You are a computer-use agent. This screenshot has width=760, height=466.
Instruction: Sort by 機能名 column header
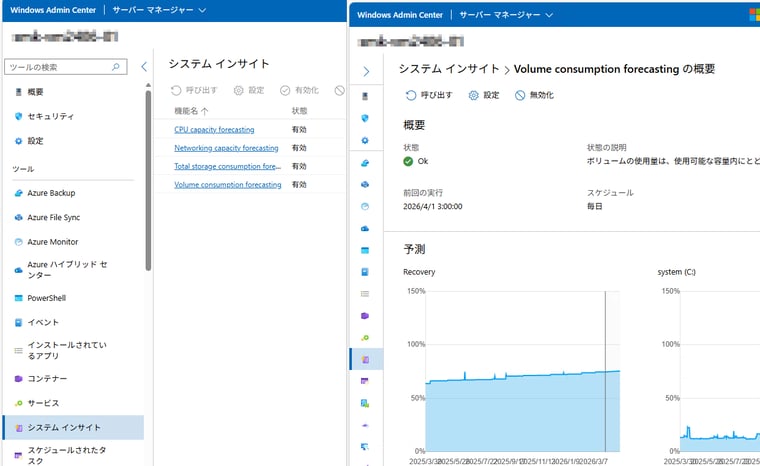191,111
